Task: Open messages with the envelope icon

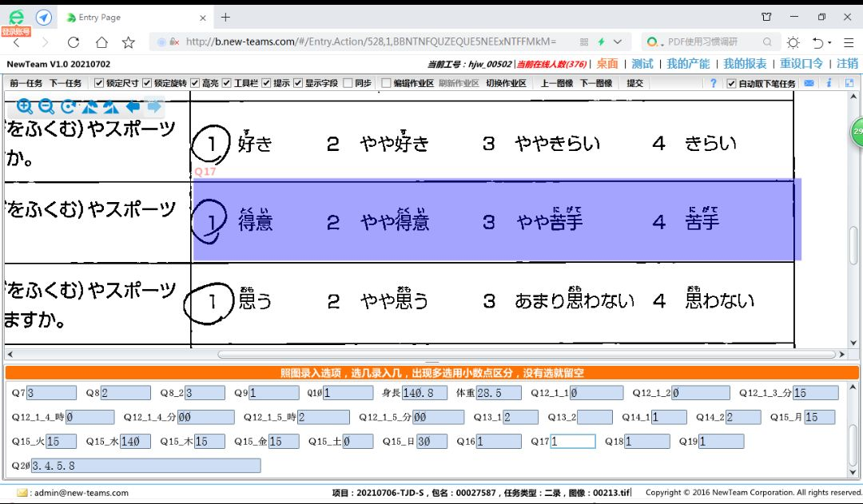Action: (x=809, y=83)
